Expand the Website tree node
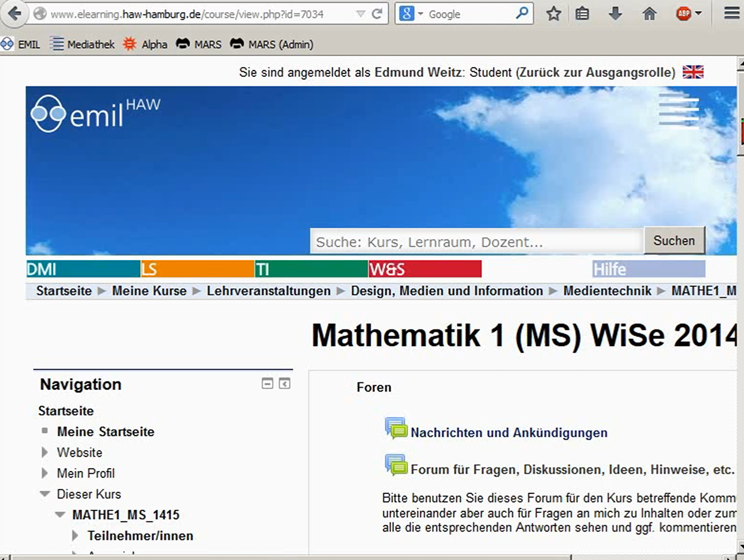 coord(45,452)
